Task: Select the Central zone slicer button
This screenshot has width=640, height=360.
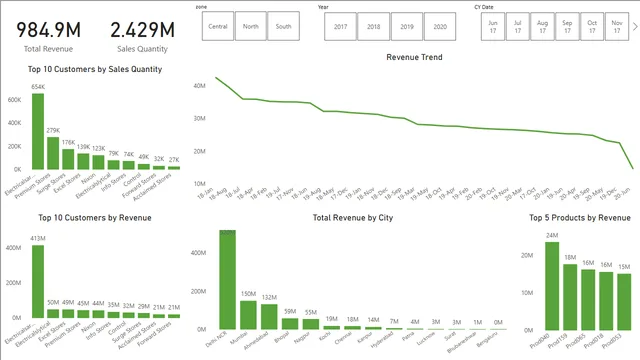Action: point(218,26)
